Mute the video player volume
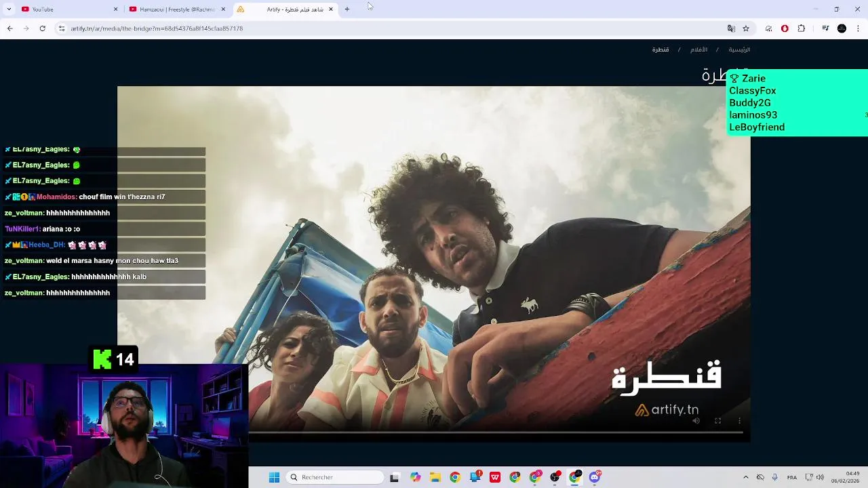 [696, 421]
